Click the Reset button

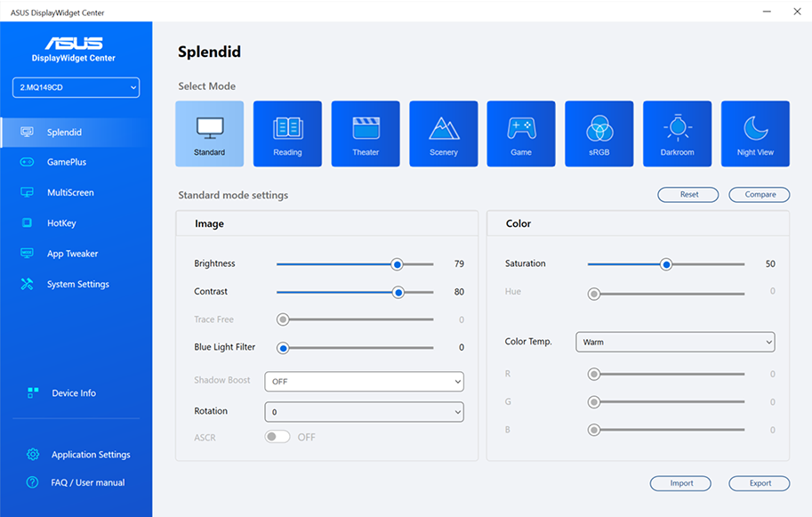(688, 194)
